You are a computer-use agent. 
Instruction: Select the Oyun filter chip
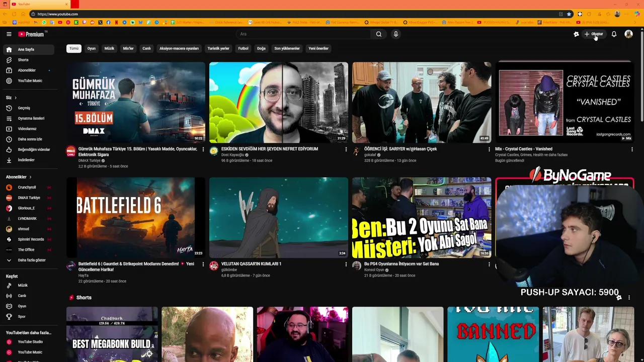[x=92, y=48]
